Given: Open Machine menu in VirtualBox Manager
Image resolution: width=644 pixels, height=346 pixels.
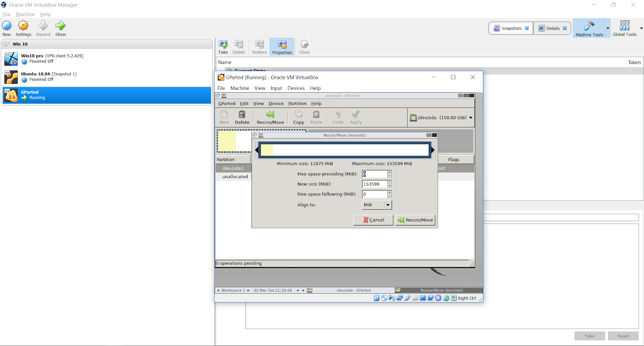Looking at the screenshot, I should pos(25,15).
